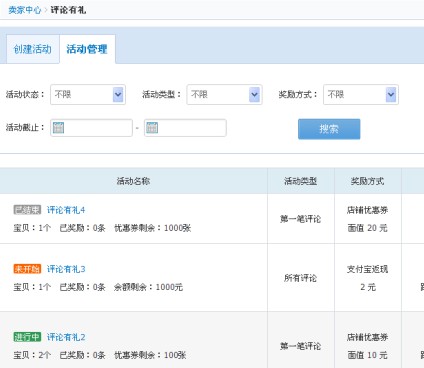Click the start date input field
The height and width of the screenshot is (368, 424).
coord(91,128)
